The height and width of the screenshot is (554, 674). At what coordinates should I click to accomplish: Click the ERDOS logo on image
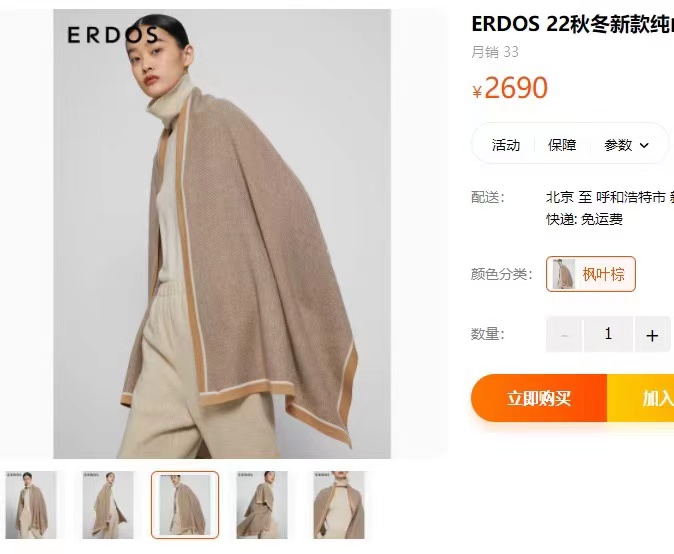[x=113, y=35]
